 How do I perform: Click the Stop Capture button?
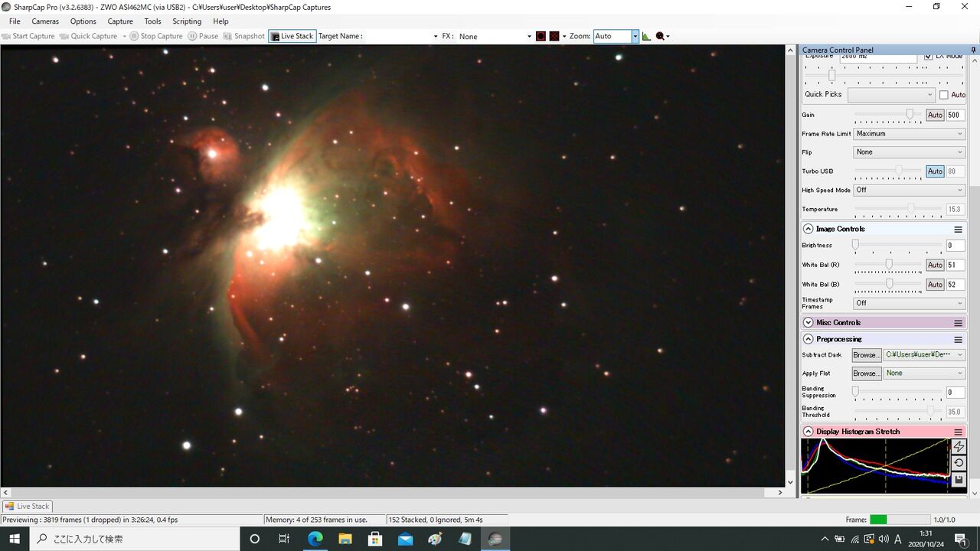pos(156,36)
